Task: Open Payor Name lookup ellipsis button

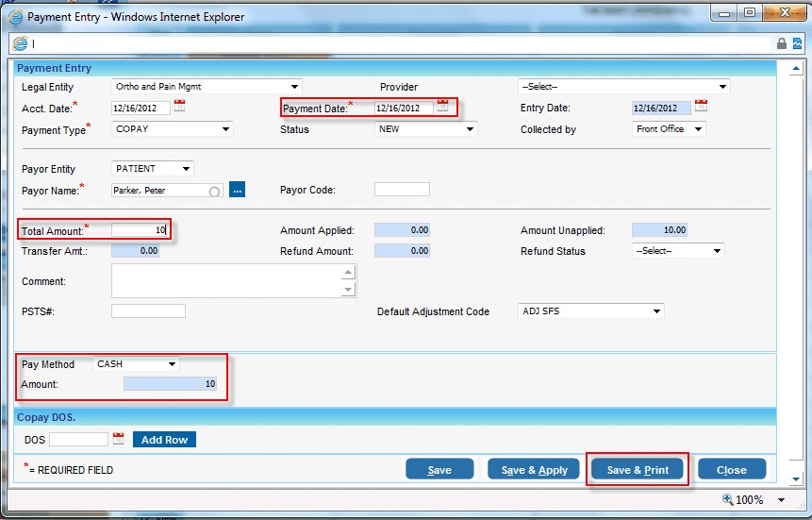Action: point(237,190)
